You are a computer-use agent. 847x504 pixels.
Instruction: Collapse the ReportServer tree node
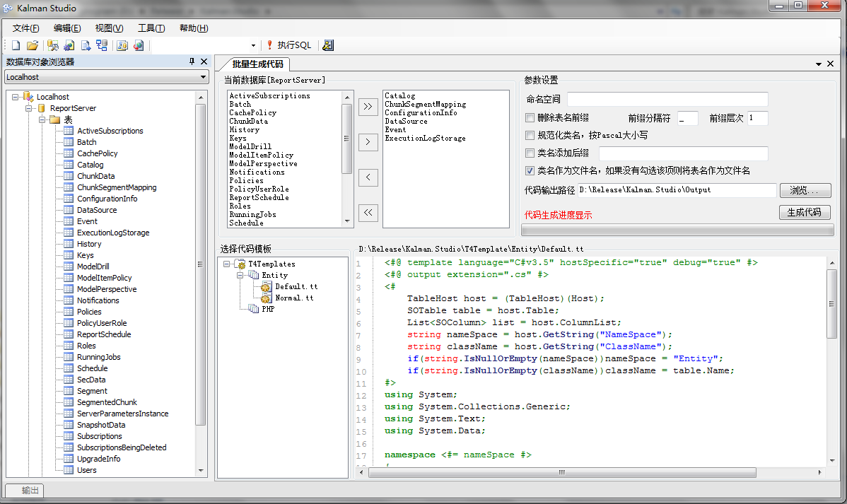28,108
